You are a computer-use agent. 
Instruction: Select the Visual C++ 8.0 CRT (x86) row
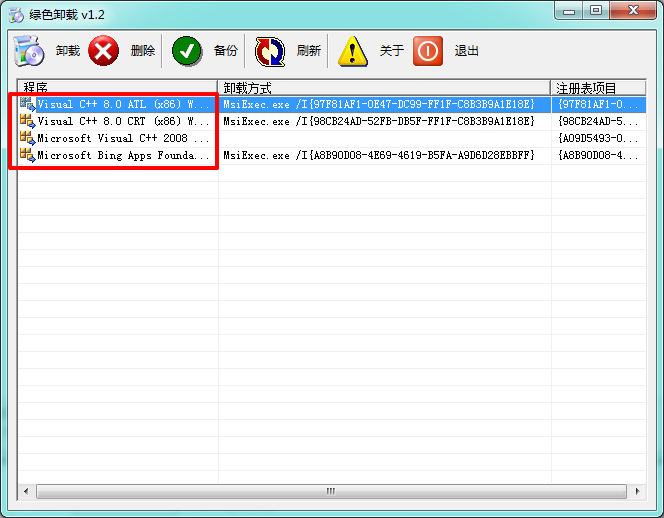click(332, 121)
